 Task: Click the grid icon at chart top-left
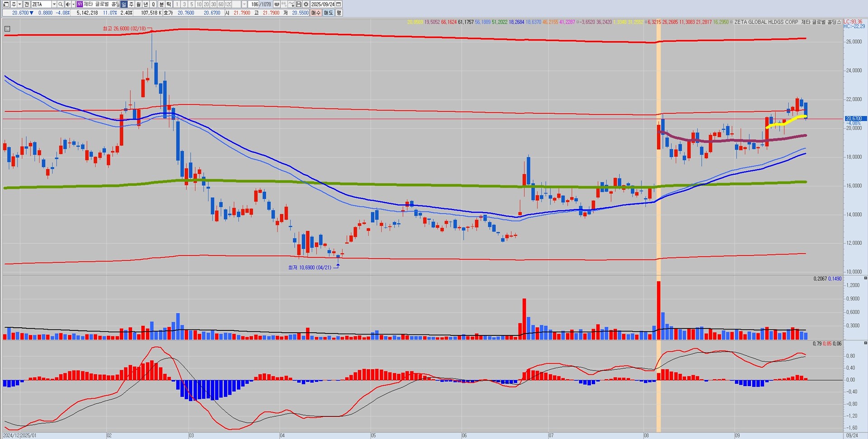(x=7, y=29)
